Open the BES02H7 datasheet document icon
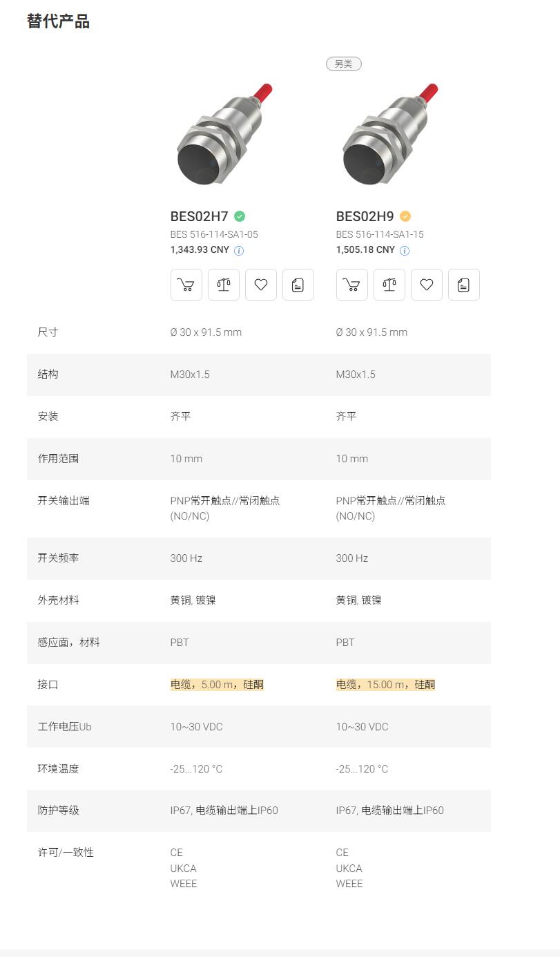The width and height of the screenshot is (560, 957). pyautogui.click(x=298, y=285)
